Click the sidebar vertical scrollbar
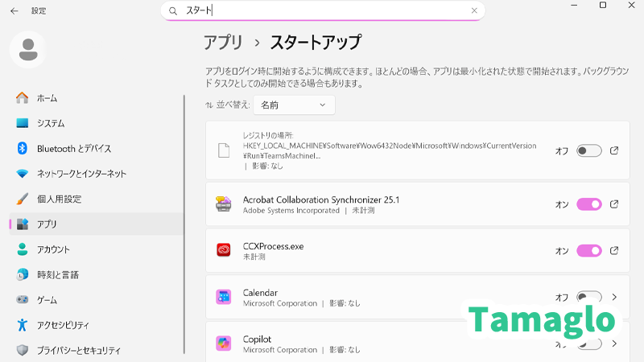This screenshot has height=362, width=644. [184, 225]
